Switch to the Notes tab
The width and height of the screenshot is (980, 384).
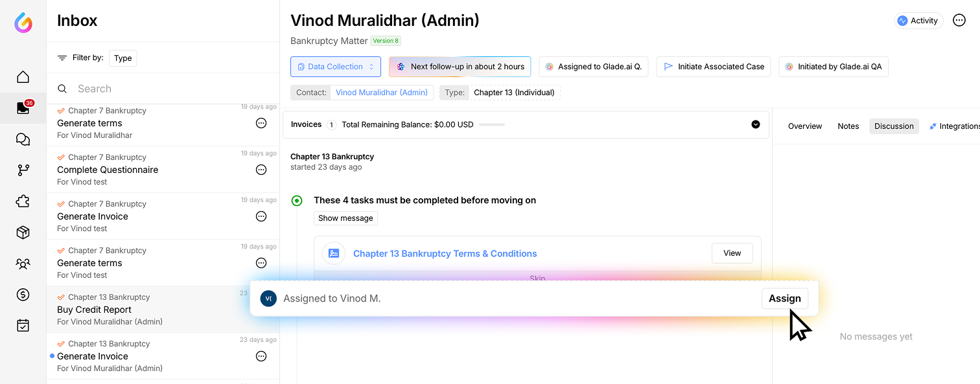[x=848, y=126]
